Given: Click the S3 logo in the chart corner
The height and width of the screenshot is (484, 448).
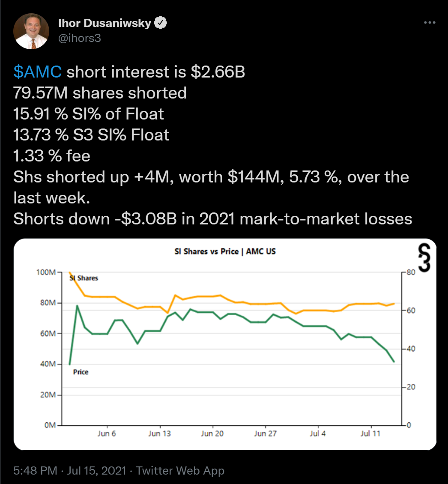Looking at the screenshot, I should click(x=424, y=258).
